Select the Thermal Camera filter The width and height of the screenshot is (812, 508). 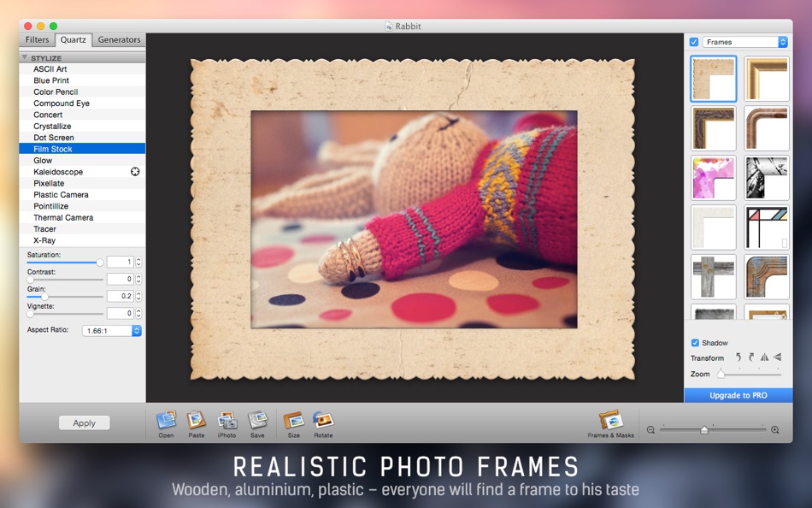coord(82,217)
